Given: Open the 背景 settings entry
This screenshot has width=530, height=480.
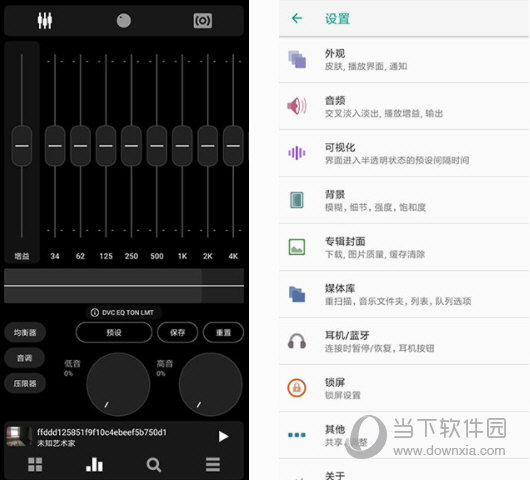Looking at the screenshot, I should (404, 200).
